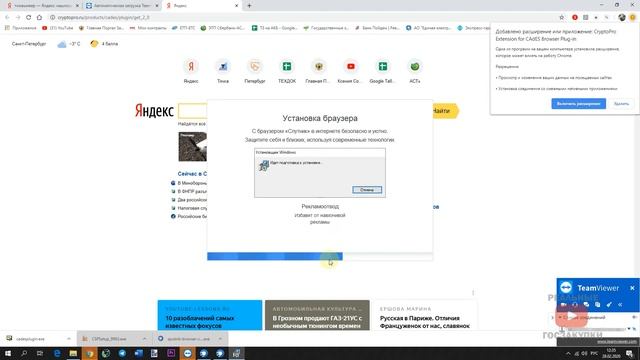Reload the current page
This screenshot has height=360, width=640.
29,18
